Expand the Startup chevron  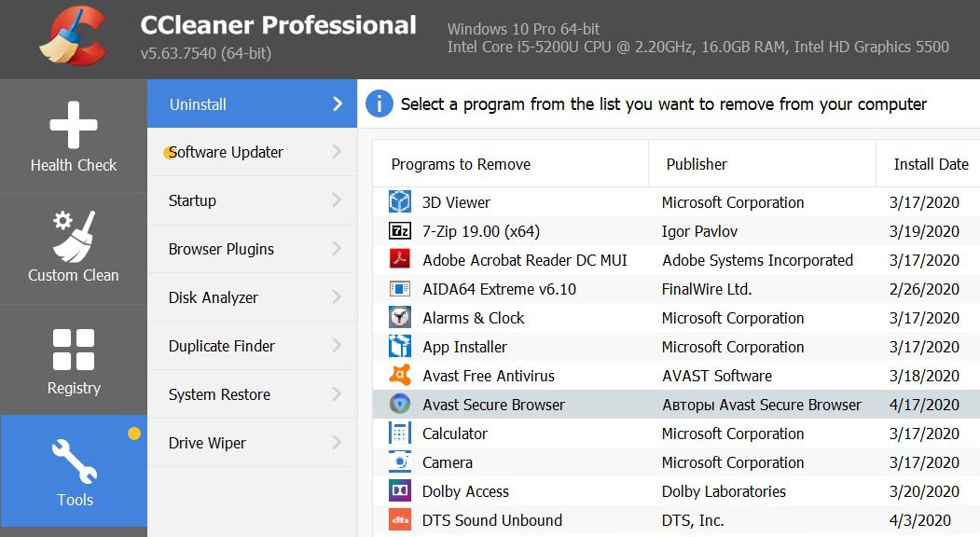337,200
